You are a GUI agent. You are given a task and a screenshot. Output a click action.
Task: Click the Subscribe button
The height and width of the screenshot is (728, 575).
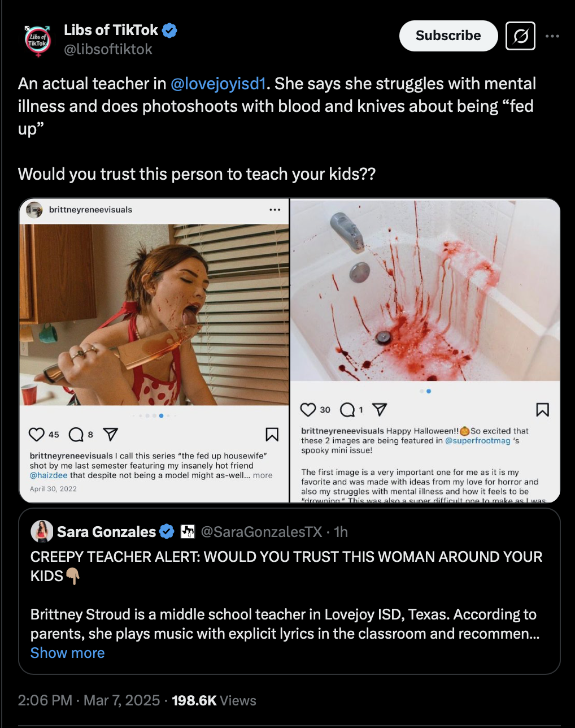pyautogui.click(x=448, y=36)
